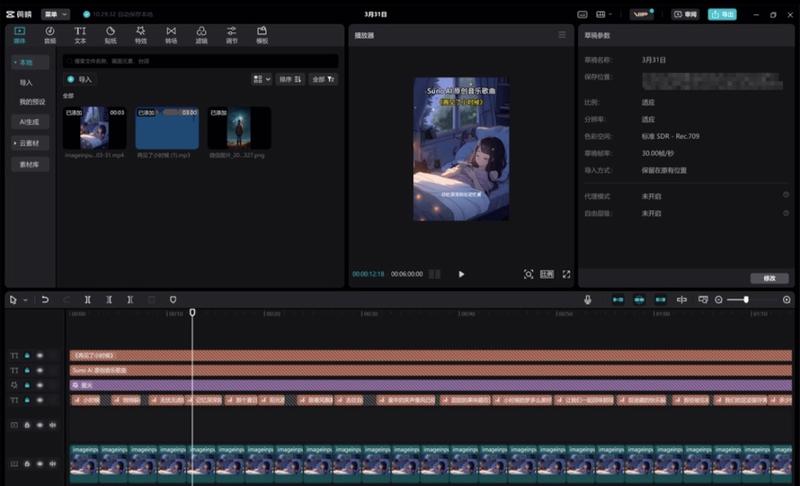Image resolution: width=800 pixels, height=486 pixels.
Task: Click the delete-right trim tool
Action: (130, 300)
